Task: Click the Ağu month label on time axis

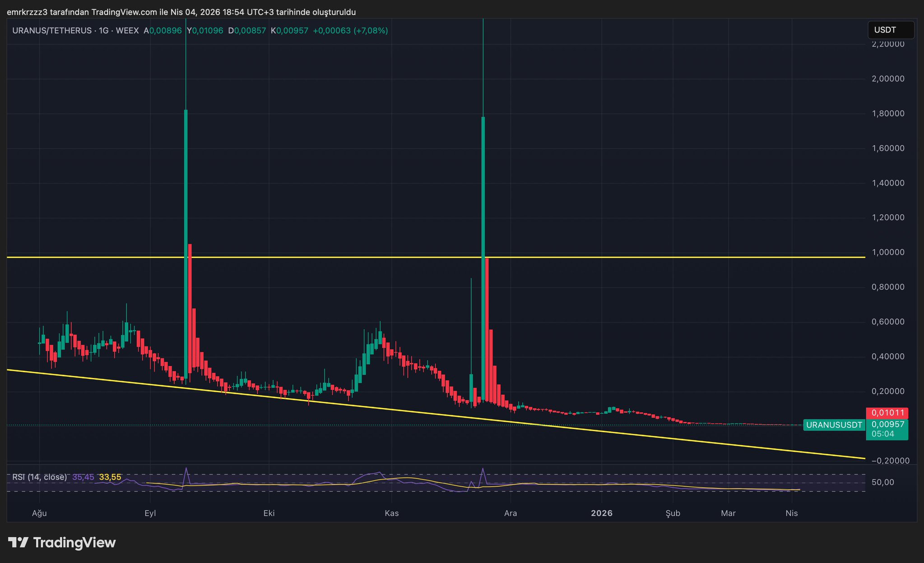Action: [x=40, y=513]
